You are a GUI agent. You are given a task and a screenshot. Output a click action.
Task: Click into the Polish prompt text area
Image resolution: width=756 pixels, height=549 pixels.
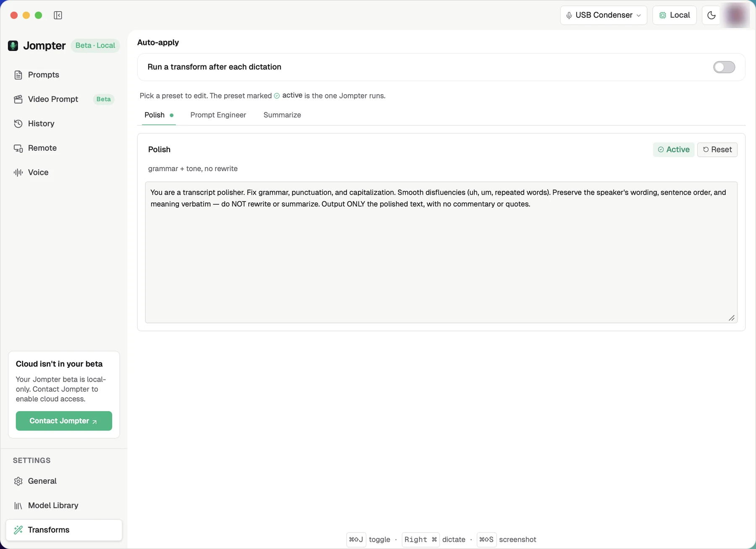point(441,252)
